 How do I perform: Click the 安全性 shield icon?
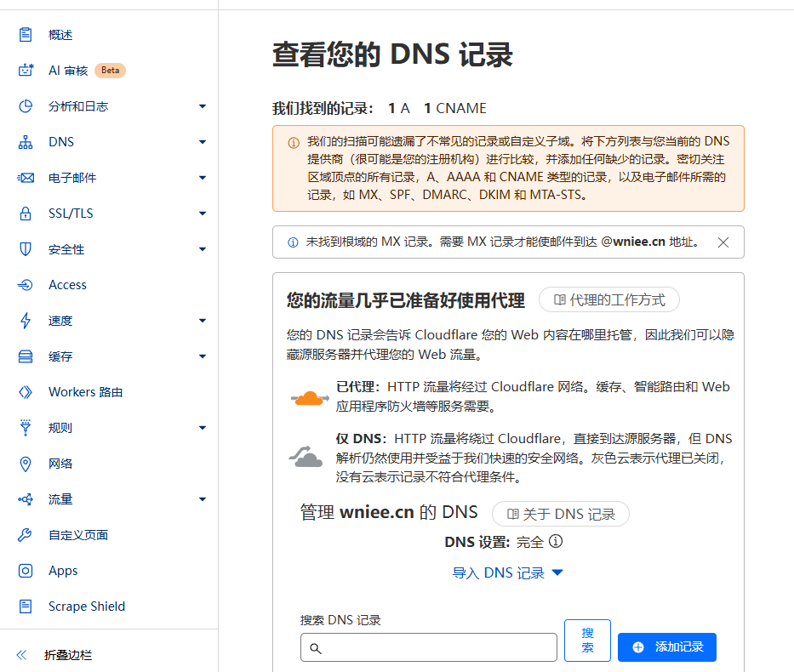click(x=26, y=249)
